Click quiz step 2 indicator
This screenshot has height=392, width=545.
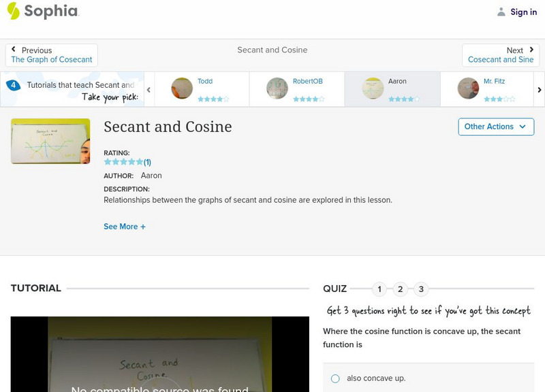(401, 289)
